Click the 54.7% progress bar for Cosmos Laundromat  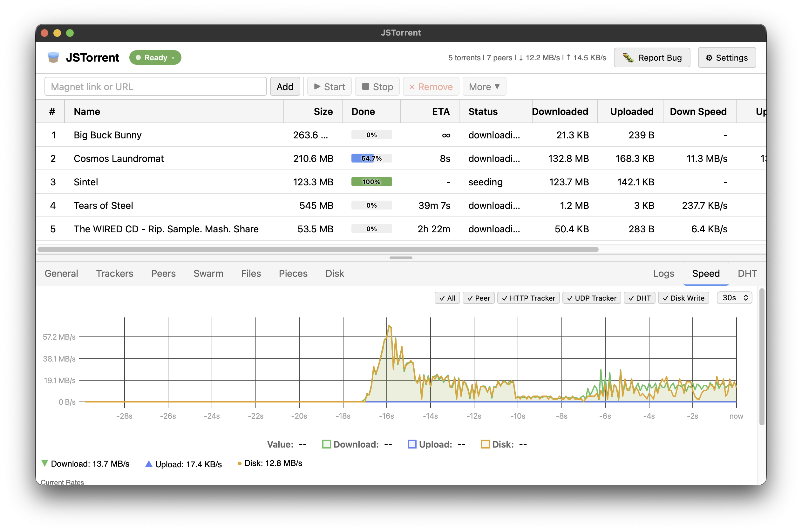[x=371, y=158]
